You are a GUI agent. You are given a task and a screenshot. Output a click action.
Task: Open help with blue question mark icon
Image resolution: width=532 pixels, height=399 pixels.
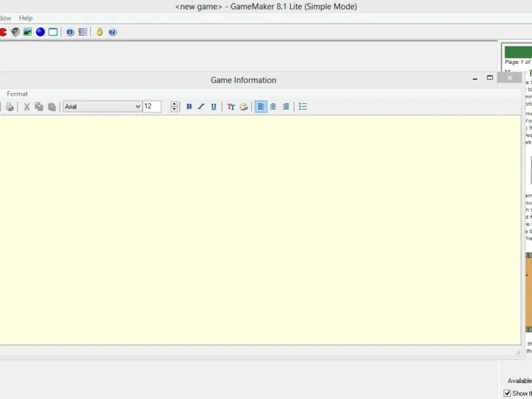[x=112, y=32]
